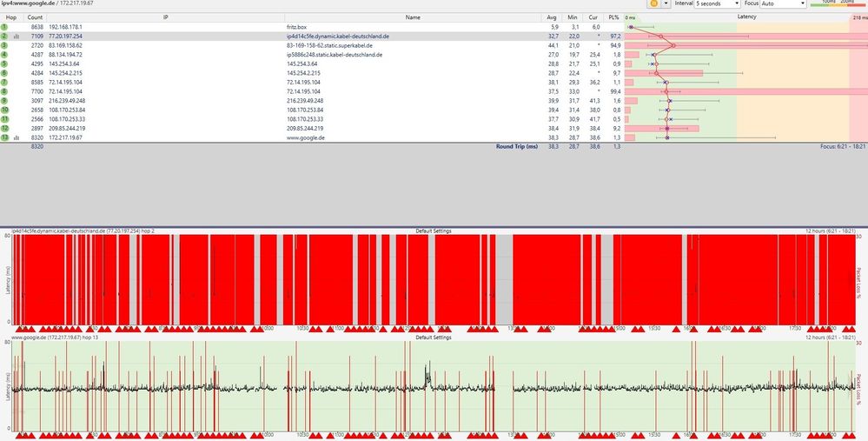Click hop 12 green circle icon
The height and width of the screenshot is (441, 868).
coord(4,128)
